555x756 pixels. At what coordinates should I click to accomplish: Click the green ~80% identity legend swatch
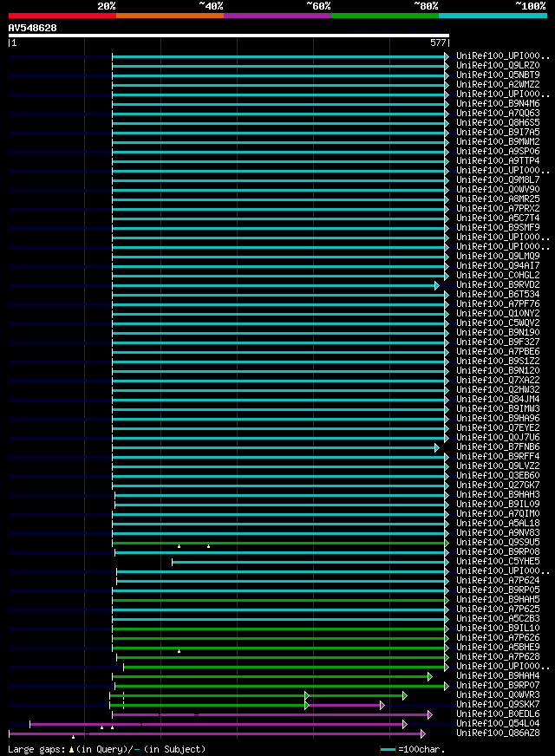pyautogui.click(x=385, y=16)
